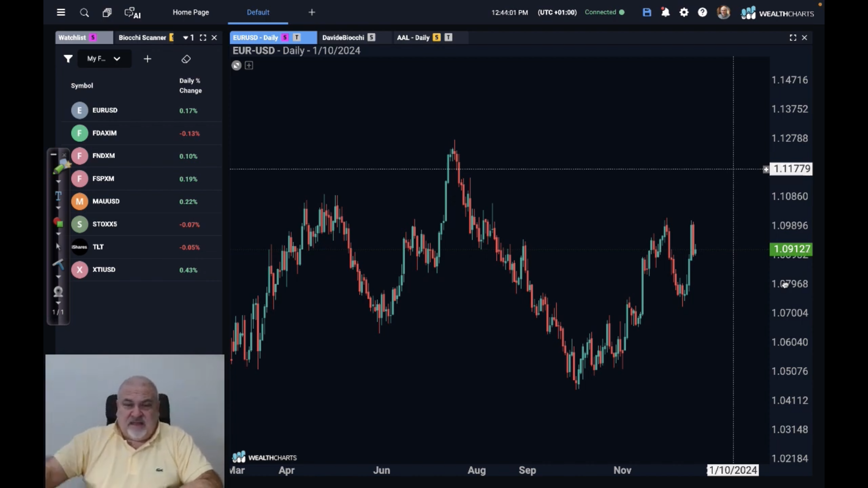Select the TLT row in the watchlist
868x488 pixels.
click(x=142, y=247)
